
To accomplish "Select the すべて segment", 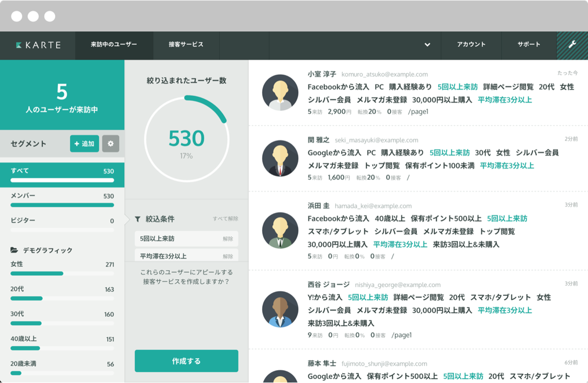I will (62, 175).
